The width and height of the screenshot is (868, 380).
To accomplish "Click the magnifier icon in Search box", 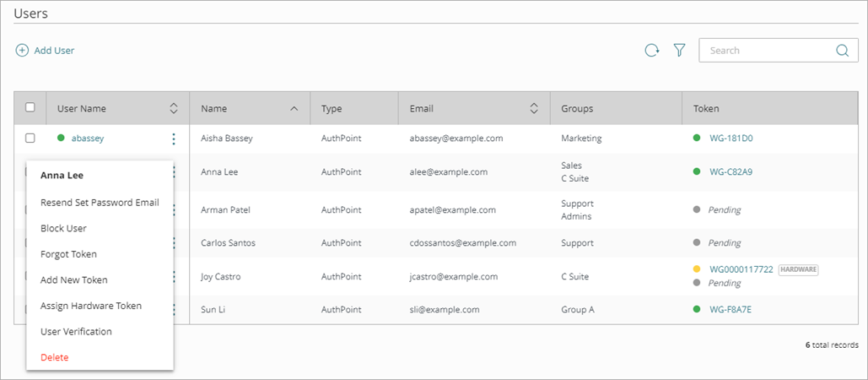I will (x=841, y=51).
